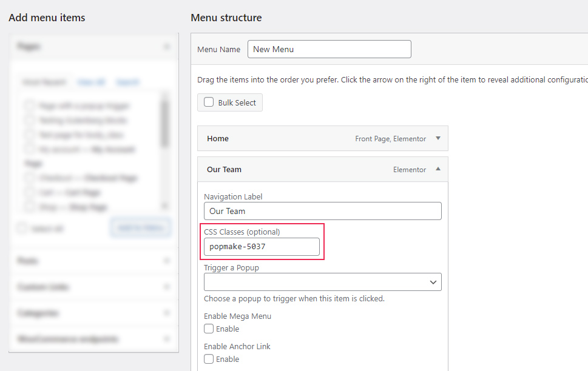Click the Add to Menu button
Screen dimensions: 588x371
140,228
